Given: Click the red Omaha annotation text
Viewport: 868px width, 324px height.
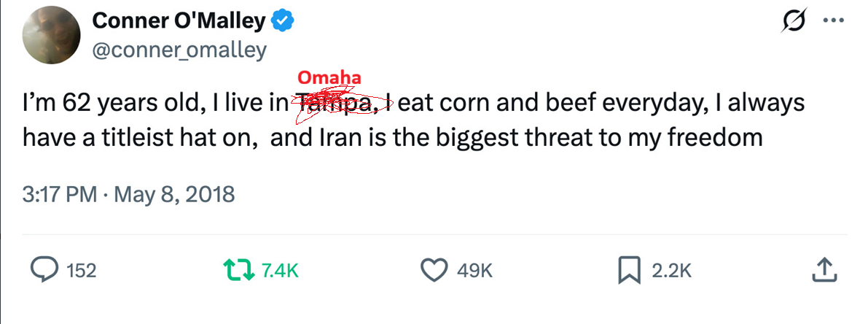Looking at the screenshot, I should pyautogui.click(x=330, y=78).
